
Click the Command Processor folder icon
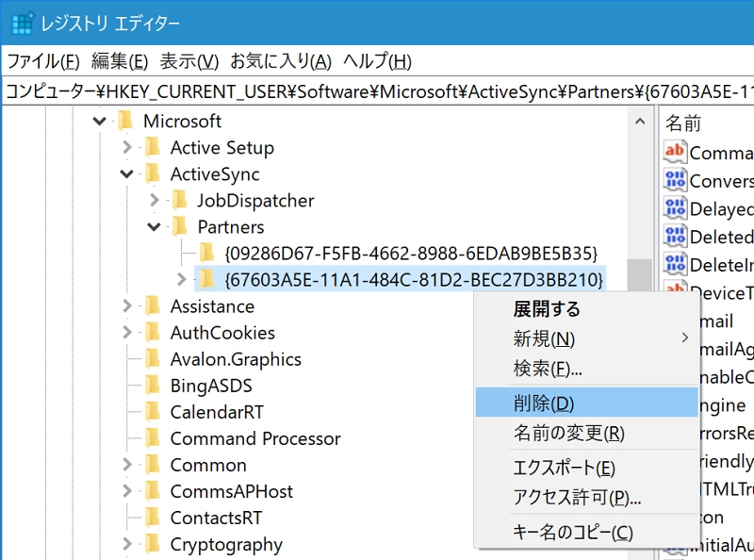[153, 438]
